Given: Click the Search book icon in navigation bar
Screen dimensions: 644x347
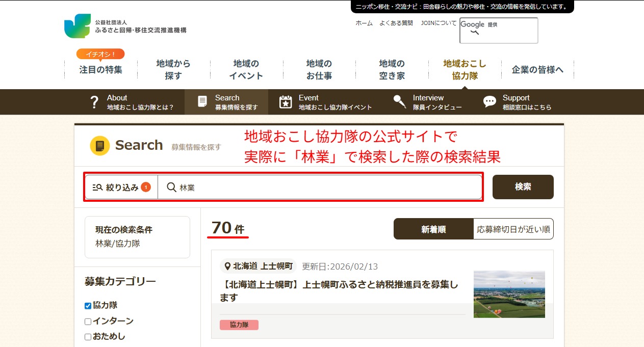Looking at the screenshot, I should pos(201,101).
